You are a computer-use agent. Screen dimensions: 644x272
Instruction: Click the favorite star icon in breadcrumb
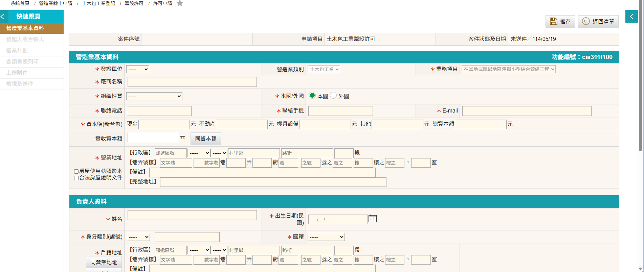[x=180, y=3]
